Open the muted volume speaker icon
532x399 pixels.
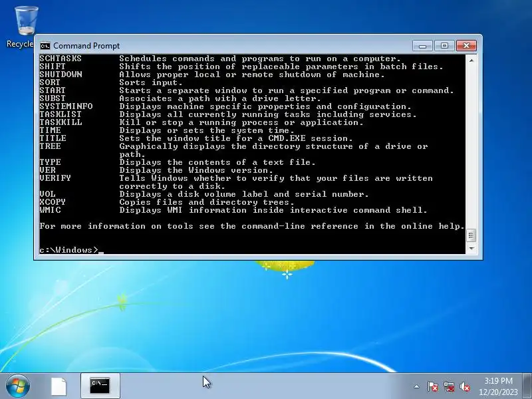click(465, 386)
